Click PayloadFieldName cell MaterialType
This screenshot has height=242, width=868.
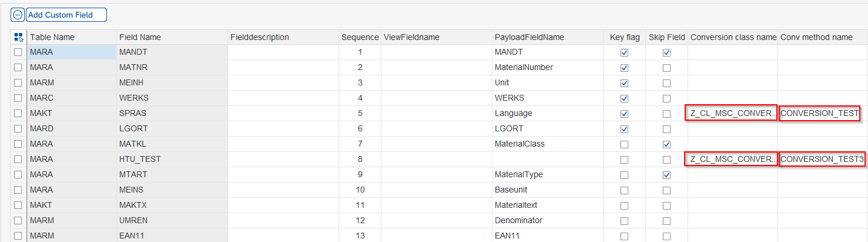pos(548,175)
